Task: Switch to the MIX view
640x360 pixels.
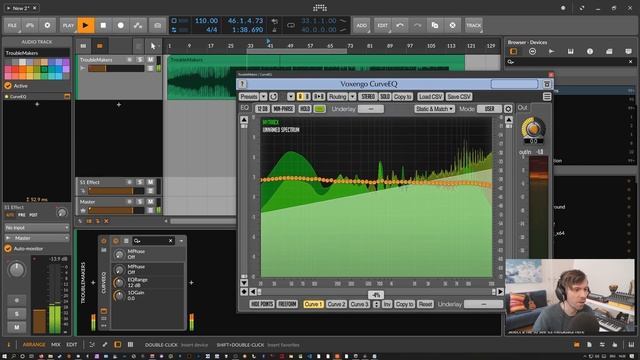Action: [x=56, y=345]
